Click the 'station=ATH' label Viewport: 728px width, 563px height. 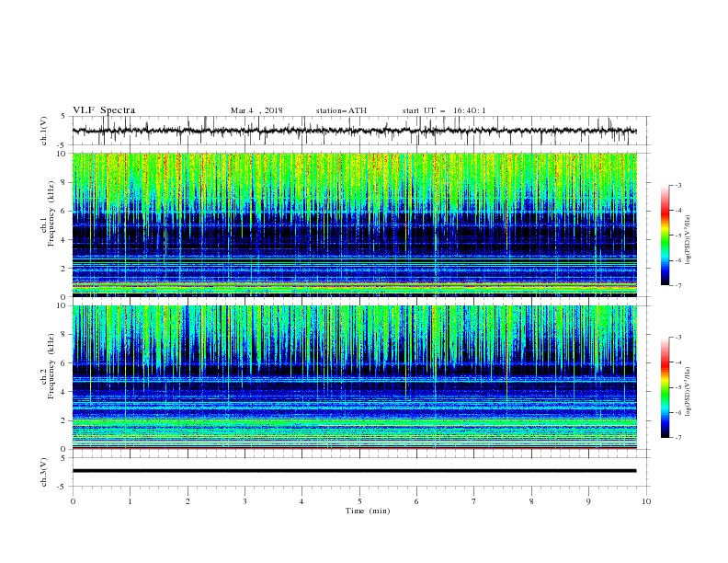point(341,110)
